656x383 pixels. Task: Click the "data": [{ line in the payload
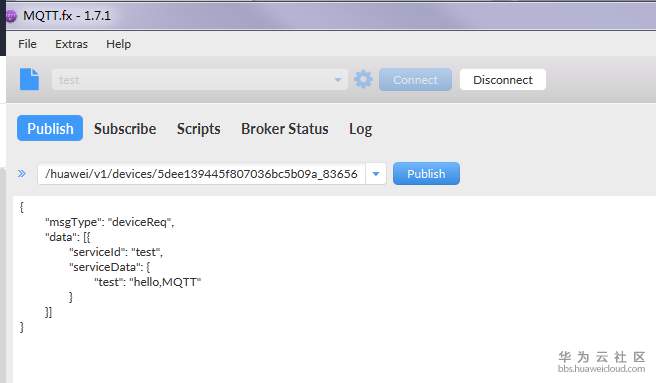click(x=67, y=237)
